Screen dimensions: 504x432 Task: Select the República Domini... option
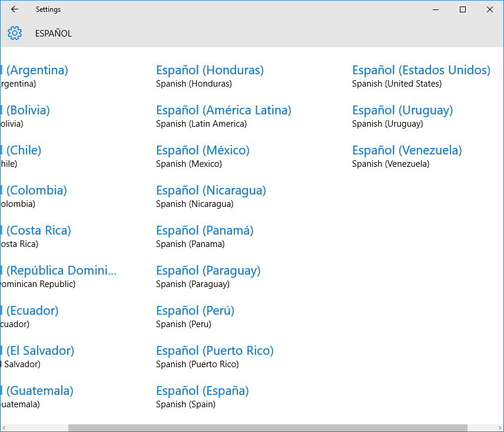coord(58,270)
